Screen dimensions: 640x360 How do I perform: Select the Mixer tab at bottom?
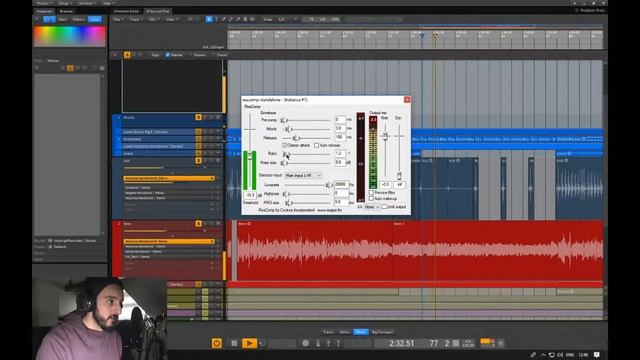361,332
